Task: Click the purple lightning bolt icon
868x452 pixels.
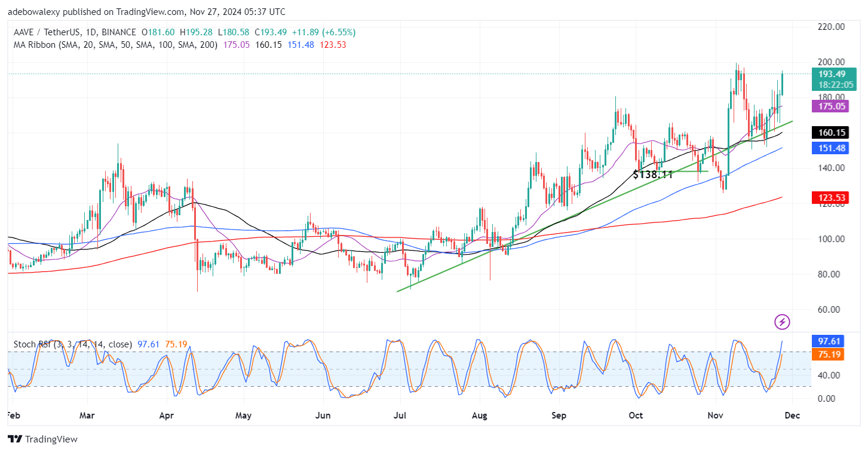Action: click(x=782, y=322)
